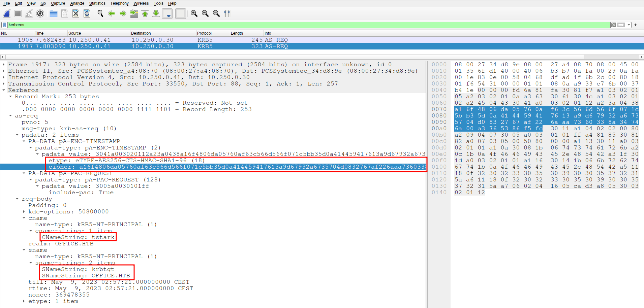Sort packets by the Length column
Viewport: 644px width, 308px height.
(x=247, y=33)
